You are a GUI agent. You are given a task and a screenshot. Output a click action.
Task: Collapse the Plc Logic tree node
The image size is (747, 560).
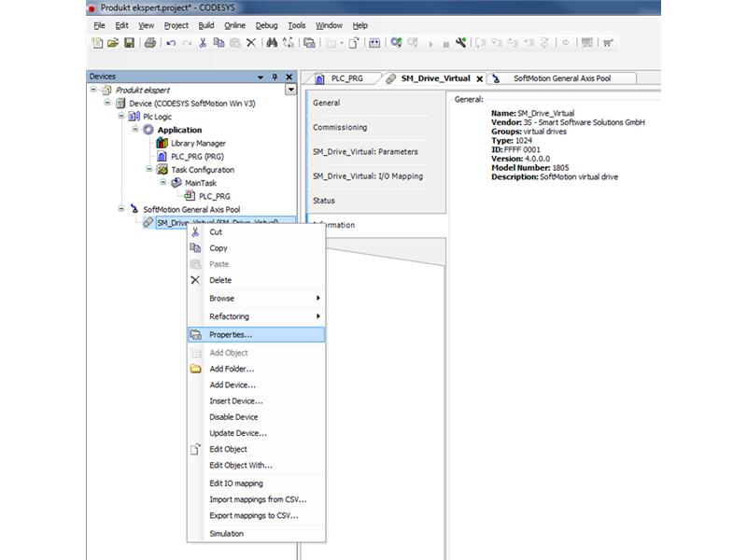click(x=121, y=116)
